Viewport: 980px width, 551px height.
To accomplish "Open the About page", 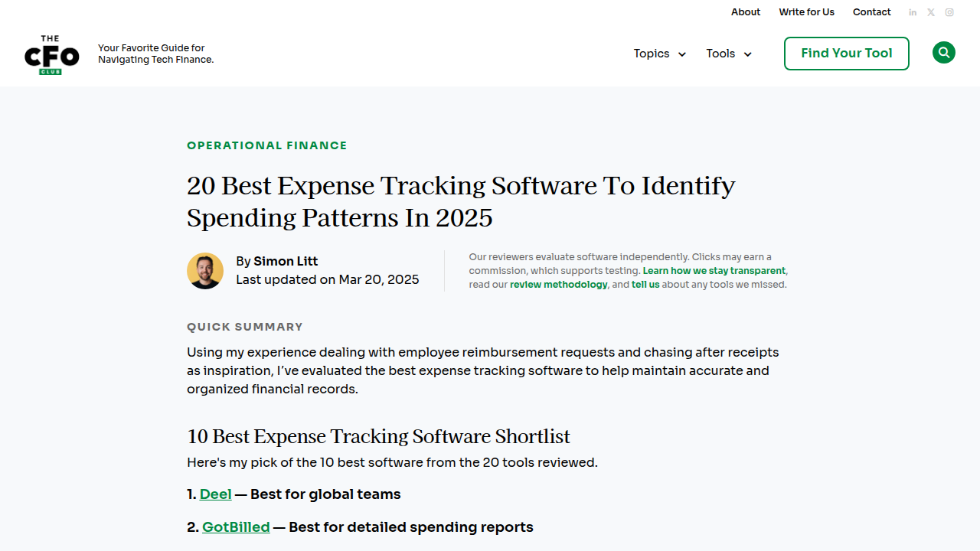I will pos(746,12).
